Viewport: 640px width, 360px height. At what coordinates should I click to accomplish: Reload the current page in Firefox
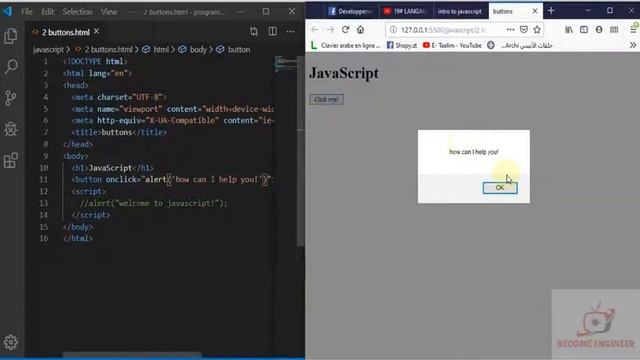coord(345,30)
